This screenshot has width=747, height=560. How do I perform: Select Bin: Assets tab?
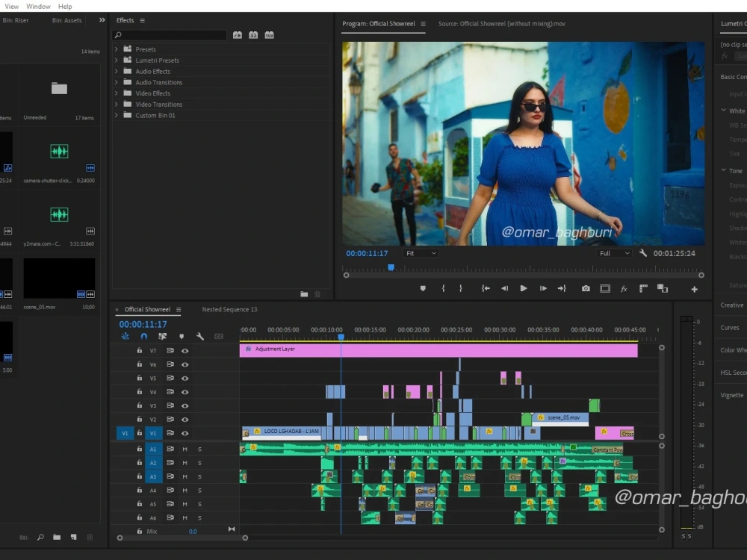pos(66,20)
